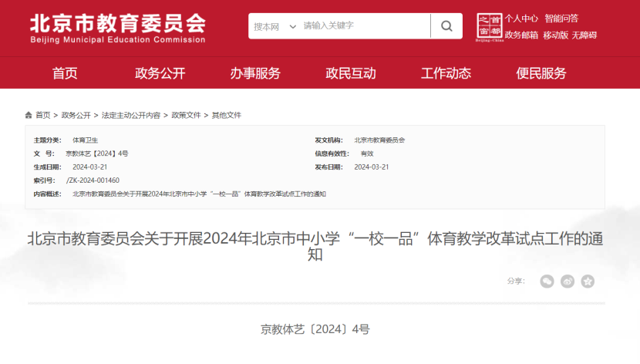Open the 个人中心 link
Viewport: 640px width, 364px height.
[521, 19]
